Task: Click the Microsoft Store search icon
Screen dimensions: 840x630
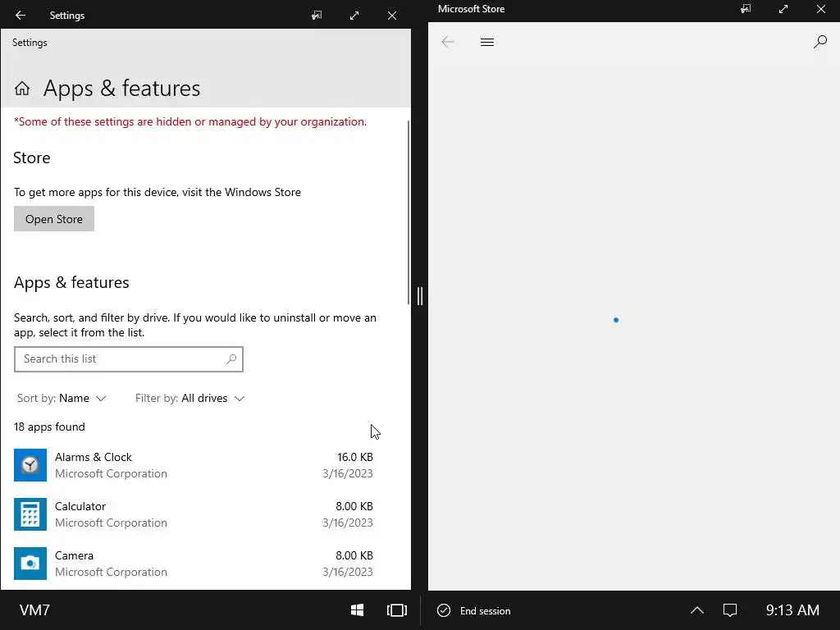Action: click(x=820, y=42)
